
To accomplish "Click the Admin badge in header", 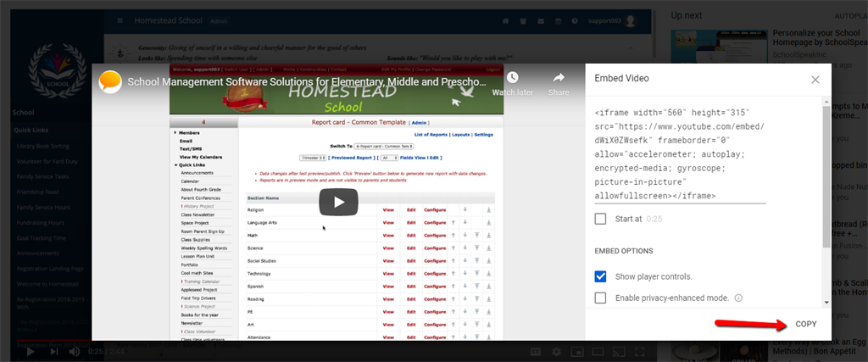I will [x=218, y=21].
